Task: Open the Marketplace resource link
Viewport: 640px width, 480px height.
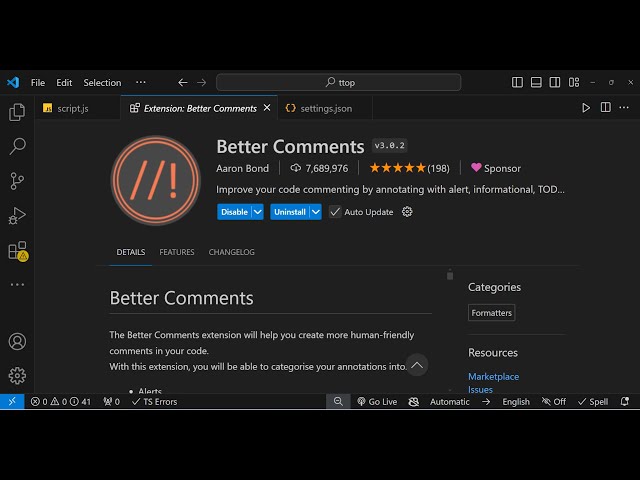Action: [493, 376]
